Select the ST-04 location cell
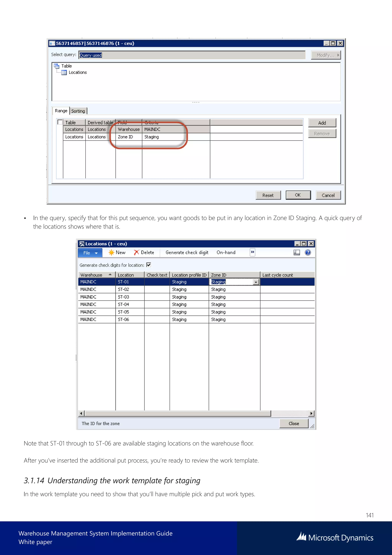 [130, 304]
